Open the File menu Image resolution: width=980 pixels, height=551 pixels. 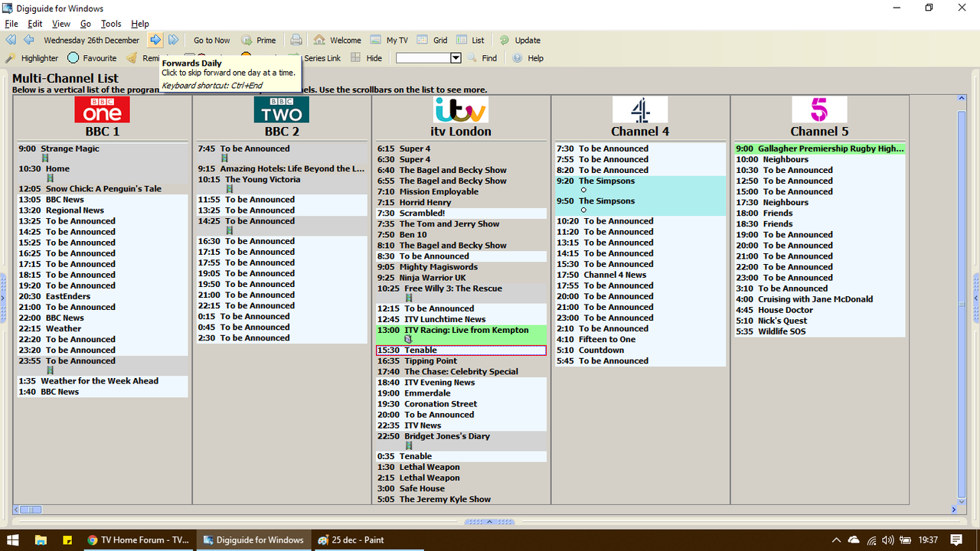pos(11,24)
